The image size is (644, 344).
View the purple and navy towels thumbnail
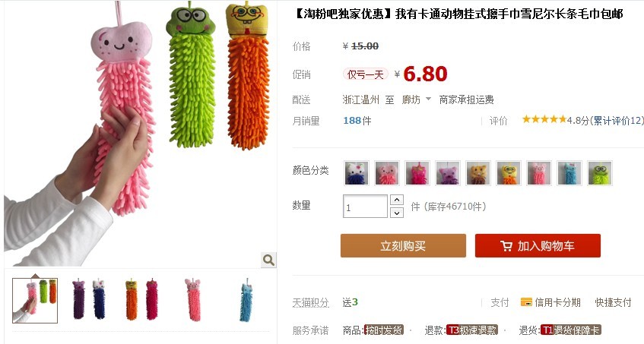88,300
